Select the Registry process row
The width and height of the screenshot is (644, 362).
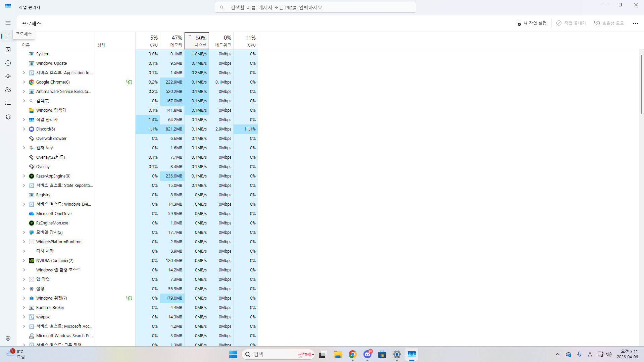coord(137,195)
